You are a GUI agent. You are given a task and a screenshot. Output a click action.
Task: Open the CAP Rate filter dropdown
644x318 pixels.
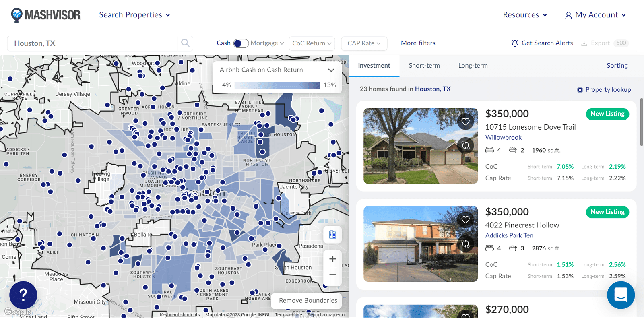click(x=364, y=43)
